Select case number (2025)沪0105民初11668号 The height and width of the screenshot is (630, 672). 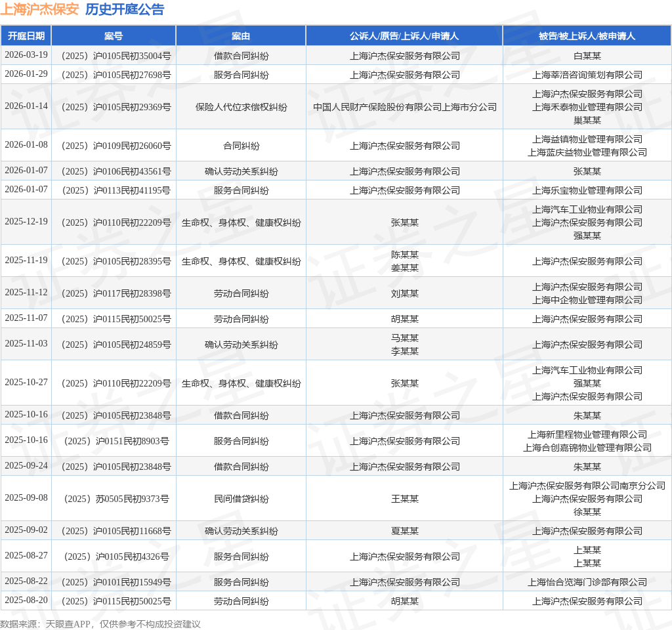click(x=116, y=531)
